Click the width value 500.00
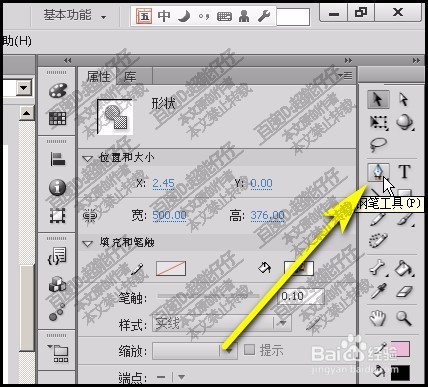The width and height of the screenshot is (428, 387). (x=169, y=215)
